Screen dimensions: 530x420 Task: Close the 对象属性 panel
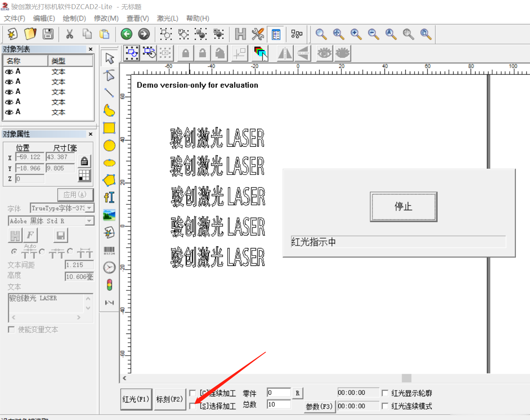coord(91,134)
